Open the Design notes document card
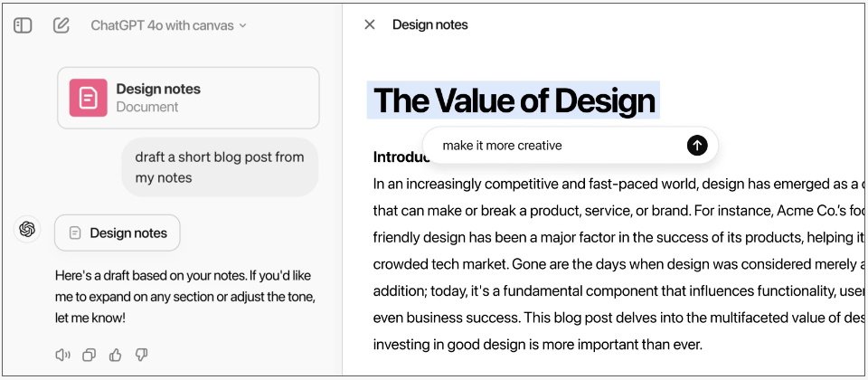Image resolution: width=868 pixels, height=380 pixels. [x=188, y=98]
